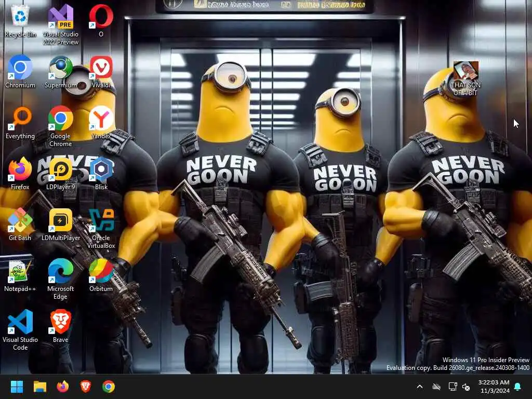Open File Explorer from the taskbar

point(39,387)
